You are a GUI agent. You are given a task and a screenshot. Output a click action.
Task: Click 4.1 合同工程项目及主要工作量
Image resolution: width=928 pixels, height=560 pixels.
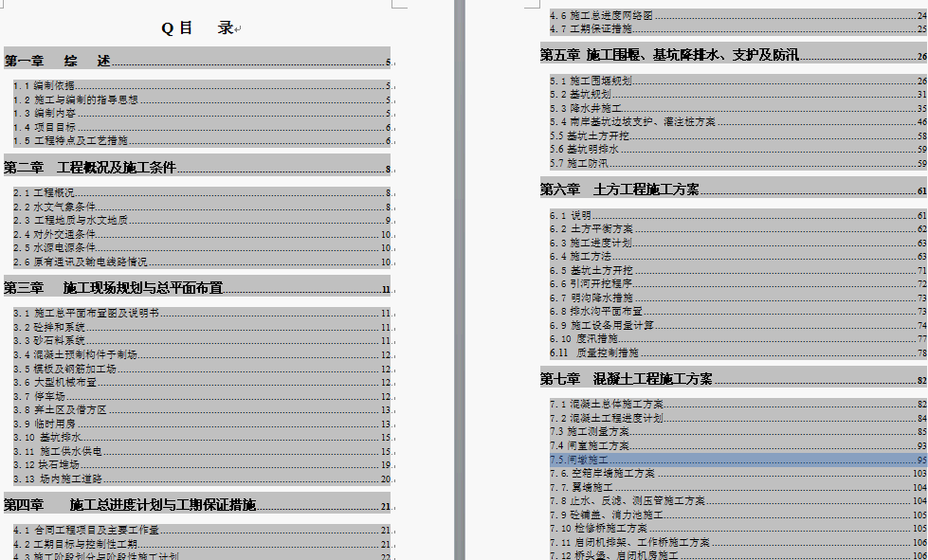coord(85,531)
